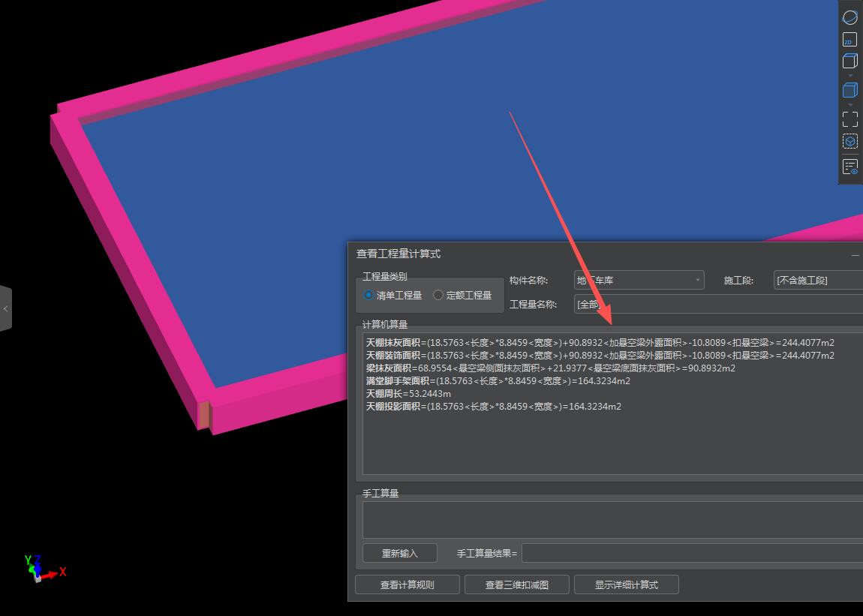Expand the collapsed left side panel
This screenshot has height=616, width=863.
[5, 308]
